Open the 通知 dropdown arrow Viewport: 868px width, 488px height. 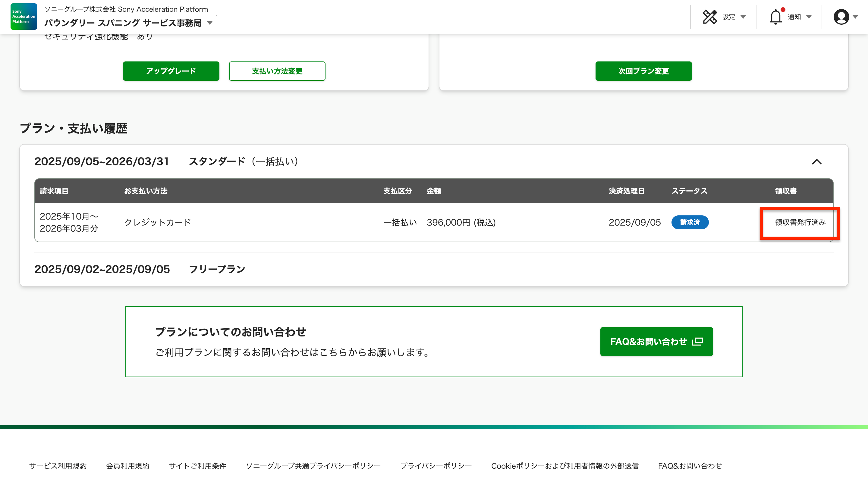click(809, 17)
